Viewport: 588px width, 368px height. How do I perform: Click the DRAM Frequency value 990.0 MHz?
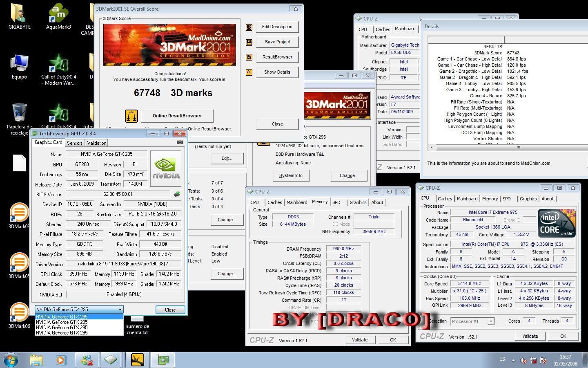coord(343,249)
